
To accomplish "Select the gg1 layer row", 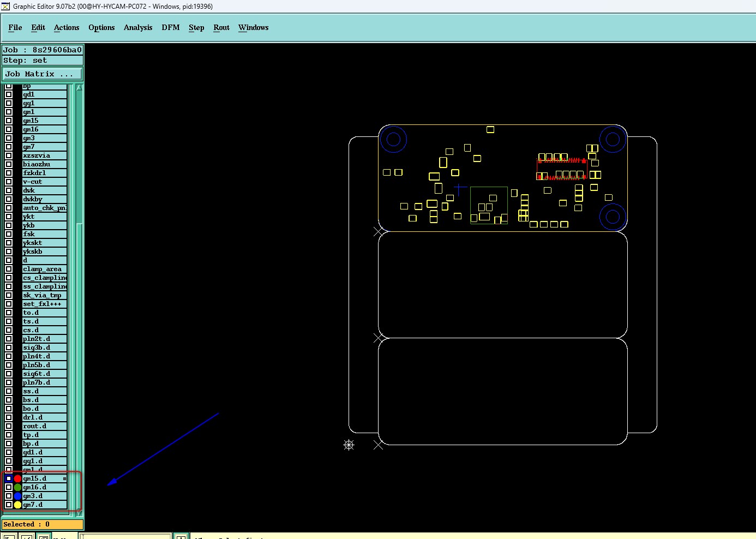I will (x=44, y=103).
